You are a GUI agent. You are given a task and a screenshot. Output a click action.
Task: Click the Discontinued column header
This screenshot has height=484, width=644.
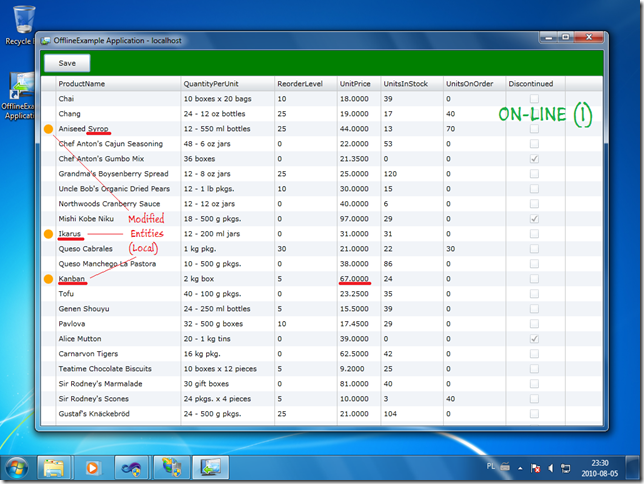coord(536,84)
